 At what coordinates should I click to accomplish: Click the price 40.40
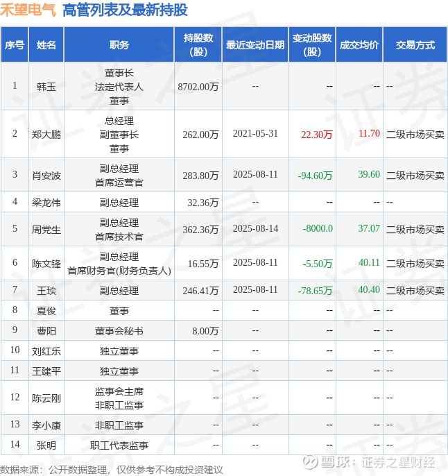[x=369, y=289]
